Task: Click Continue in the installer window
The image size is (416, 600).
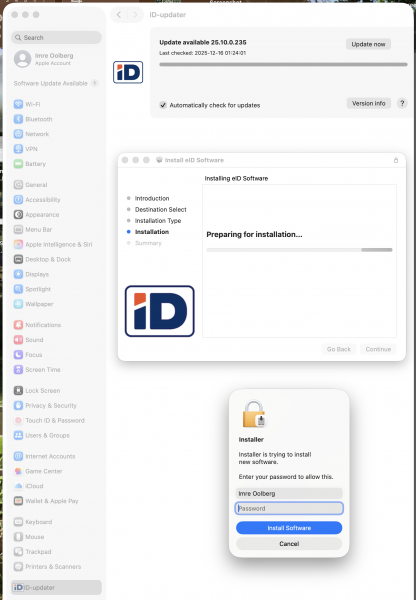Action: point(378,349)
